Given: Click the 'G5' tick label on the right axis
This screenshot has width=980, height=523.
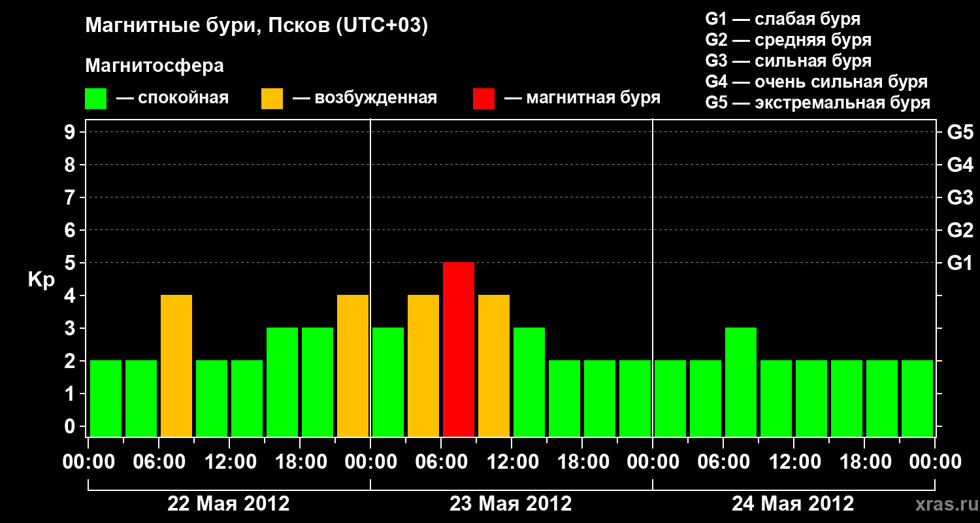Looking at the screenshot, I should 960,132.
